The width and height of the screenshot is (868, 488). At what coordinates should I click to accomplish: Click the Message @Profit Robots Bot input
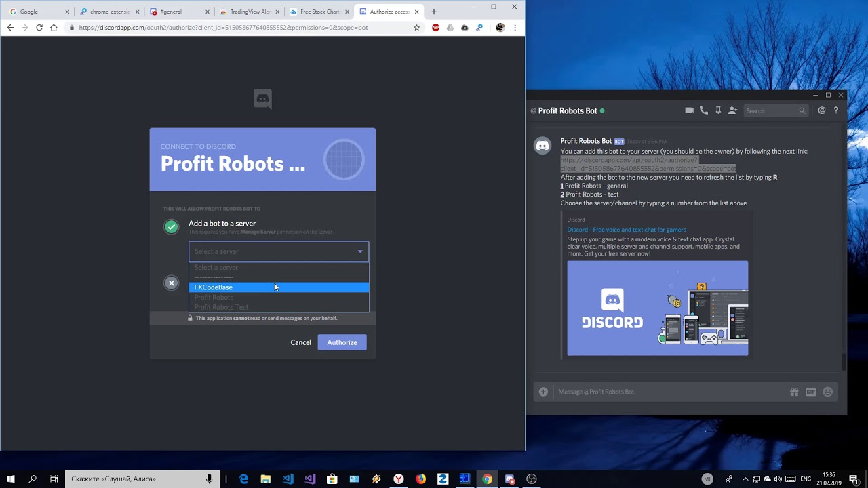point(670,392)
